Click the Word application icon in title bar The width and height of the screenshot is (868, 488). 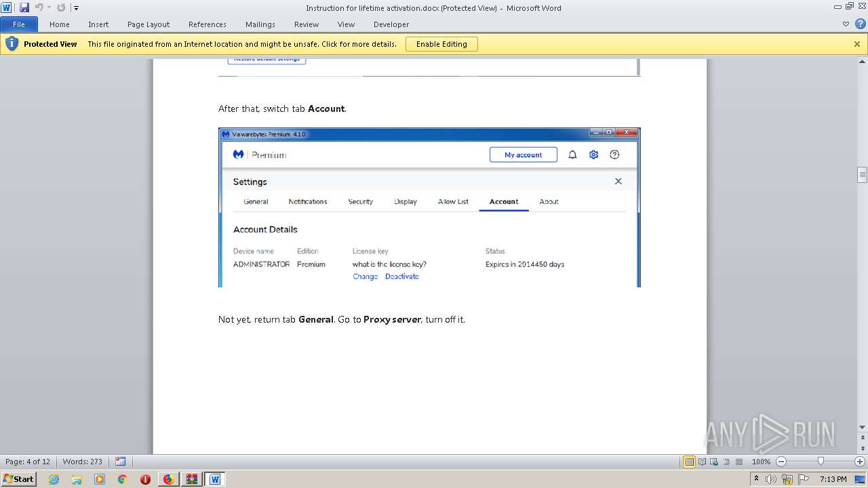7,7
